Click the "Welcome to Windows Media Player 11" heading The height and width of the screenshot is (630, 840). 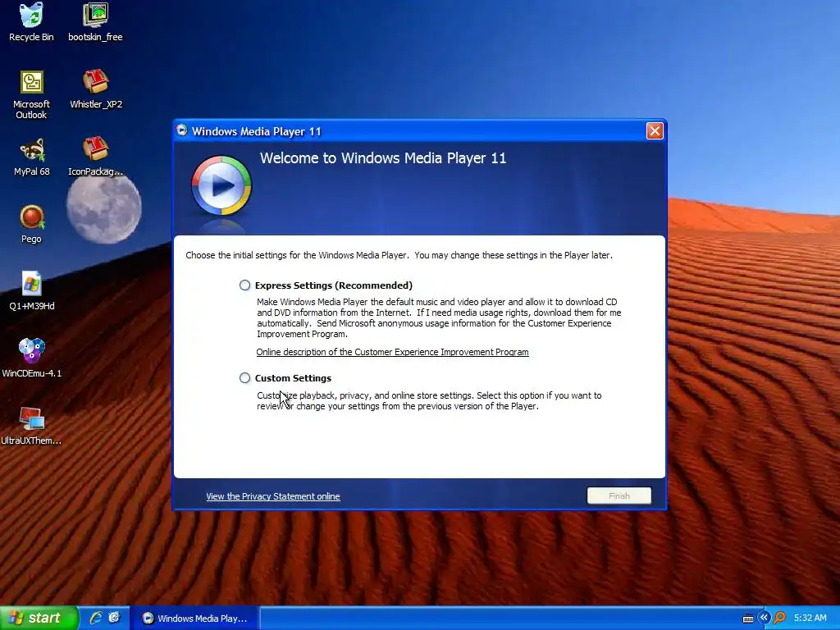point(383,158)
